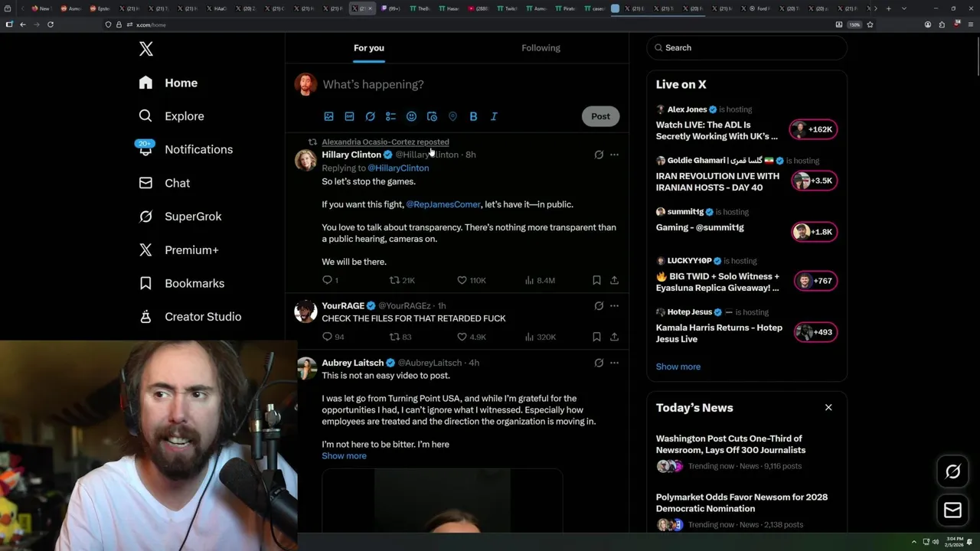
Task: Join LUCKYY10P live +767
Action: [815, 281]
